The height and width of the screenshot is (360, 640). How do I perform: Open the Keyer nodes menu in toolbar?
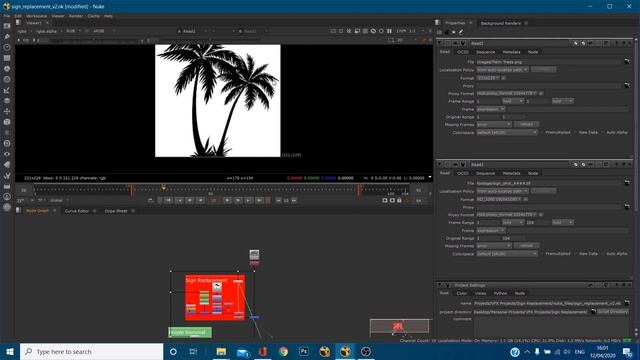(7, 90)
